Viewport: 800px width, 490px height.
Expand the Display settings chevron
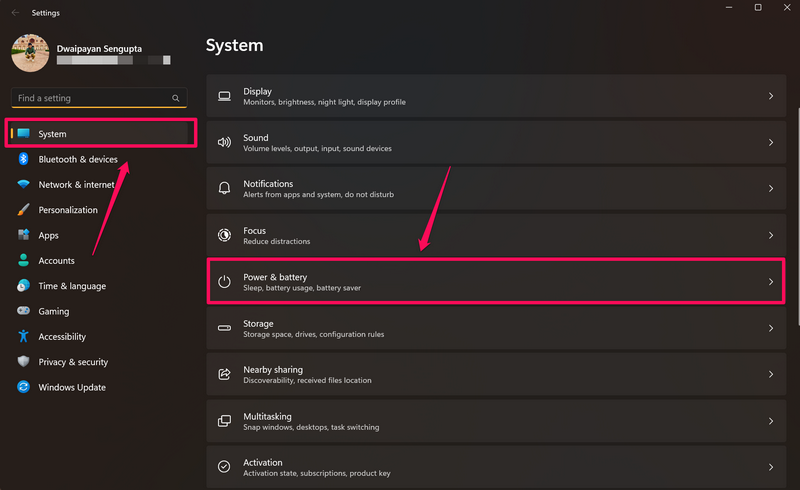click(770, 96)
